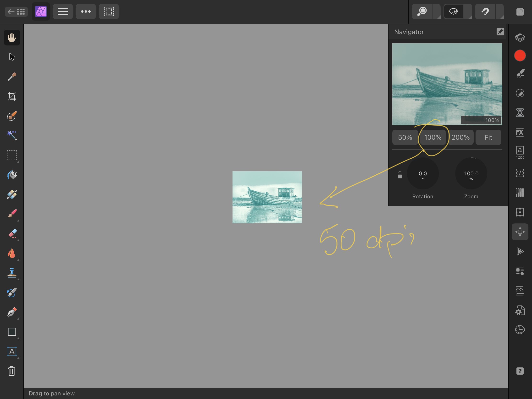Toggle the marquee selection mode button
532x399 pixels.
pyautogui.click(x=109, y=11)
